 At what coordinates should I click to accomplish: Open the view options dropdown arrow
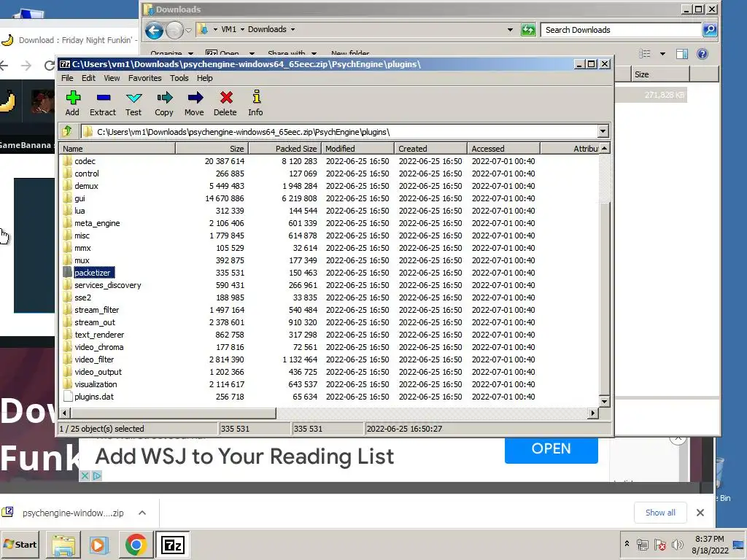(662, 54)
